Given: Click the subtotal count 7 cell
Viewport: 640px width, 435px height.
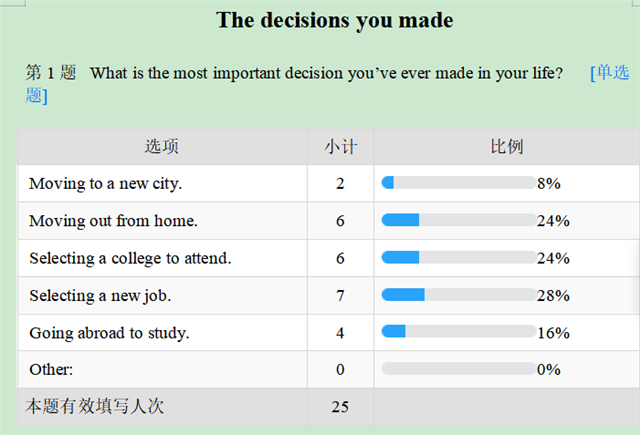Looking at the screenshot, I should pos(340,295).
